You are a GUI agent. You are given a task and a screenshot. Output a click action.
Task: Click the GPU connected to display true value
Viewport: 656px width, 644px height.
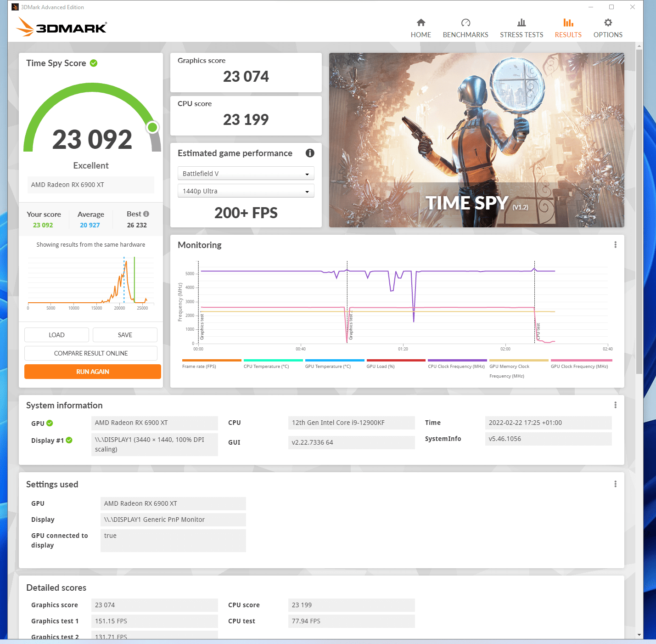tap(173, 541)
